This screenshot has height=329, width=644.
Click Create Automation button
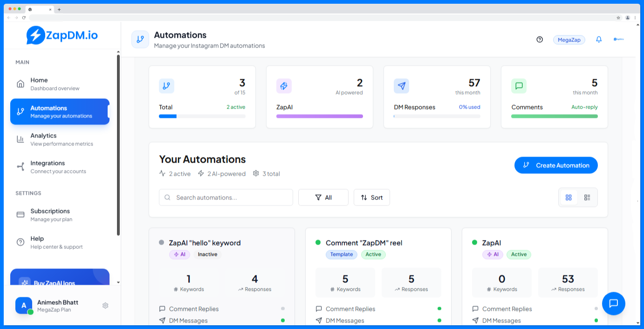tap(556, 165)
